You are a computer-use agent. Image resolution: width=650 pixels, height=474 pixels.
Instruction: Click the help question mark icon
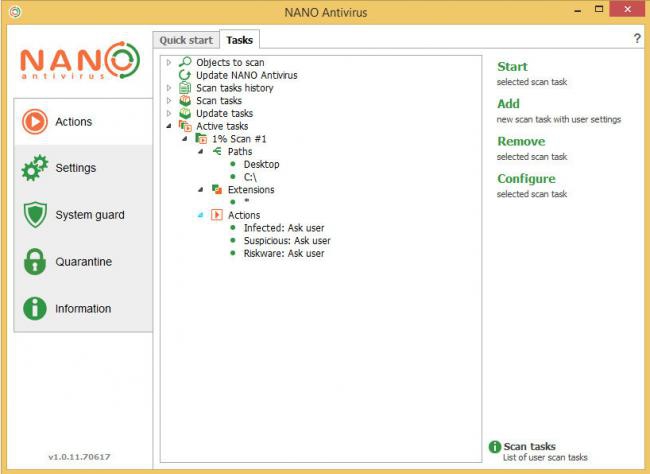pyautogui.click(x=637, y=39)
